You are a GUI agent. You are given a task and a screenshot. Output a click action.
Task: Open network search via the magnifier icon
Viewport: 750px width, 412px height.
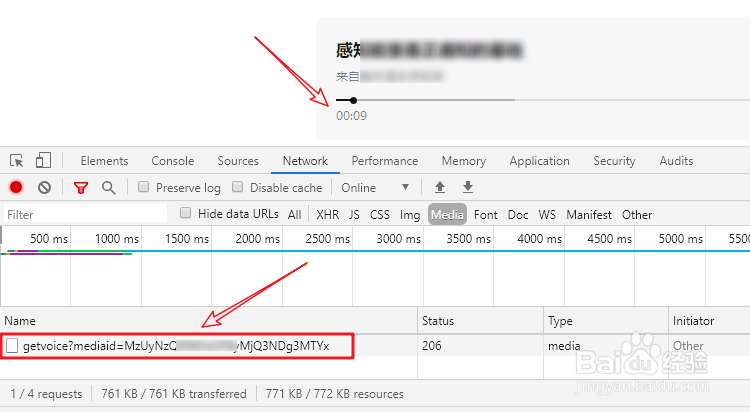[109, 188]
